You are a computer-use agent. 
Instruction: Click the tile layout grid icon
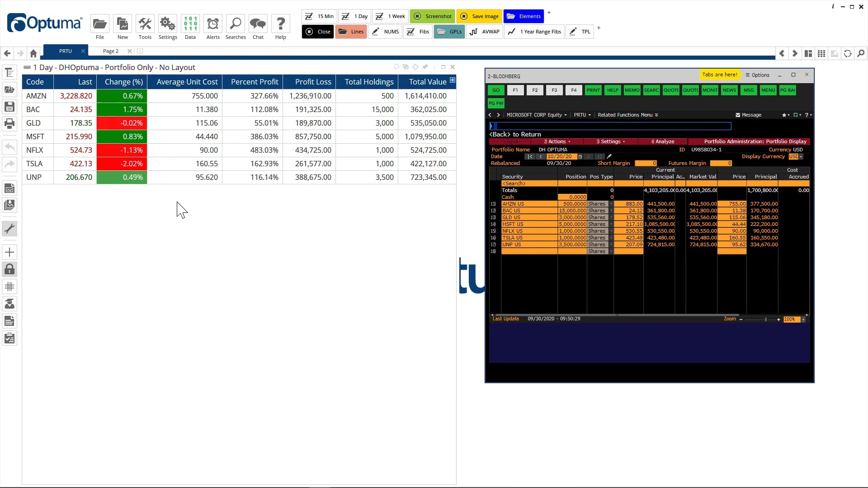[x=821, y=53]
